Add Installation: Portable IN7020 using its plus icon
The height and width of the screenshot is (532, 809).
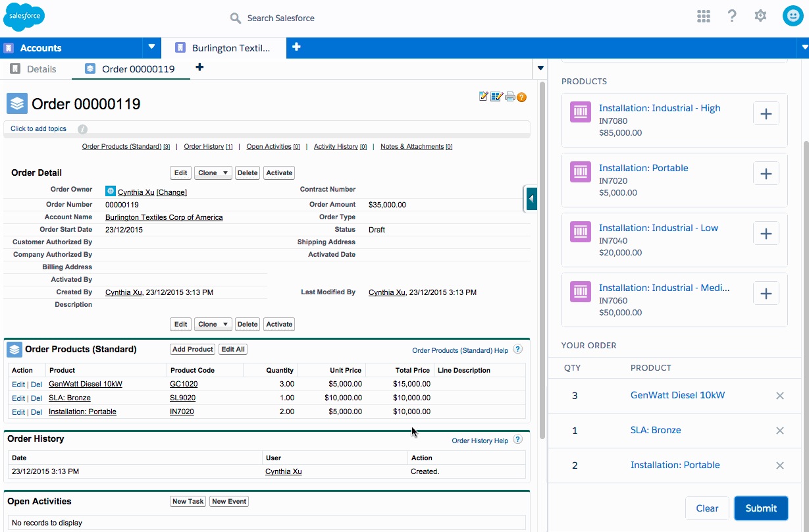coord(766,173)
